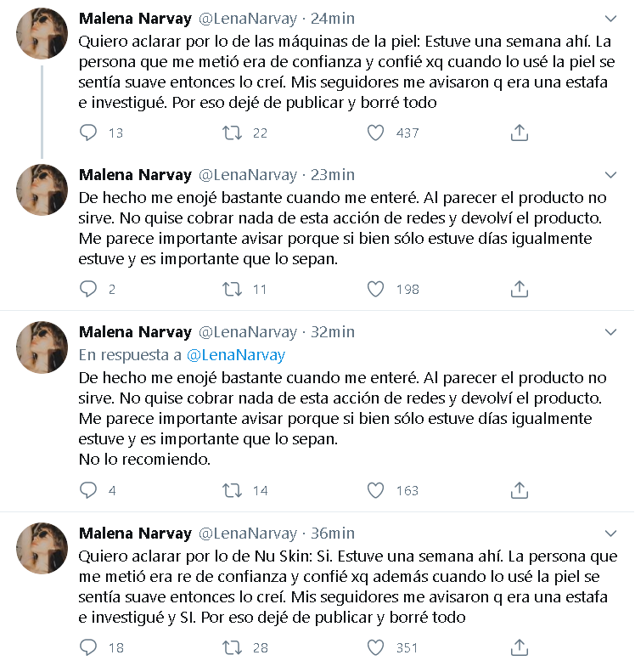
Task: Reply to the 23min tweet
Action: tap(89, 289)
